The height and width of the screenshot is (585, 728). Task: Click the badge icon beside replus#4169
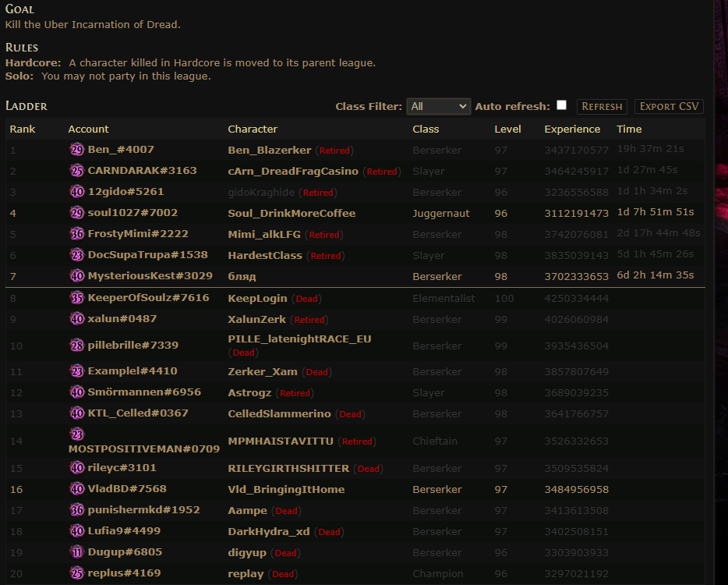coord(76,573)
